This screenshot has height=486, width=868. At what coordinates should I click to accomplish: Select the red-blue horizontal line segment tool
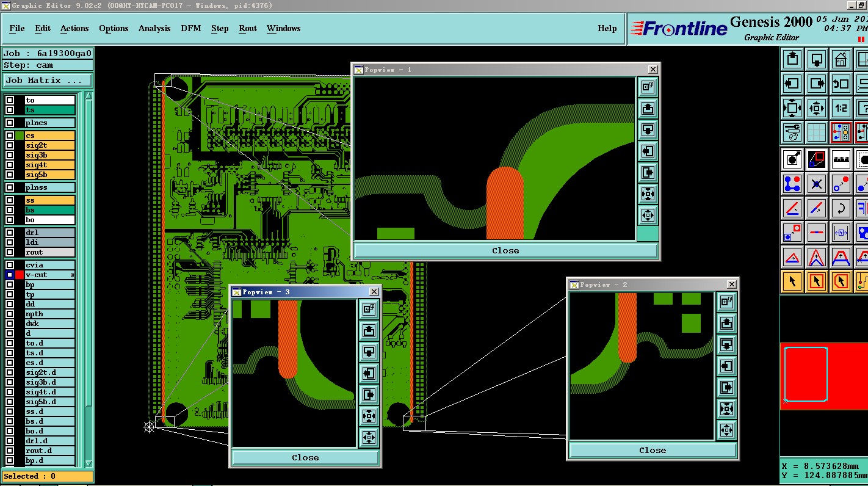[817, 233]
